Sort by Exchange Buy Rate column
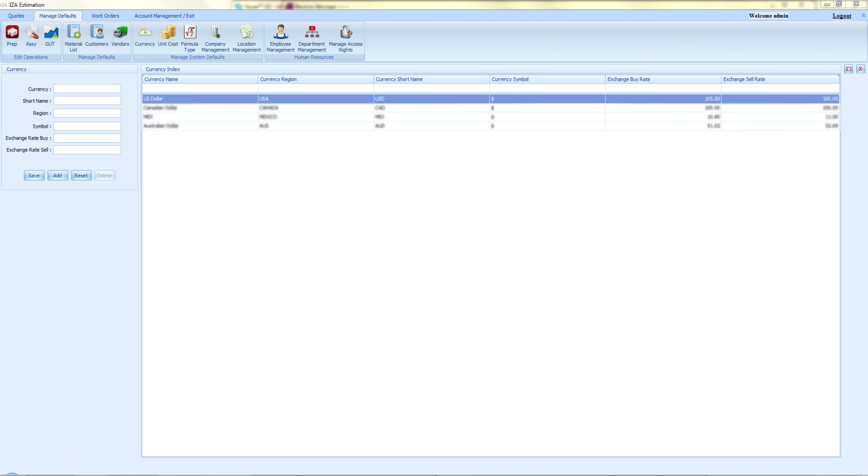Image resolution: width=868 pixels, height=476 pixels. [x=663, y=79]
